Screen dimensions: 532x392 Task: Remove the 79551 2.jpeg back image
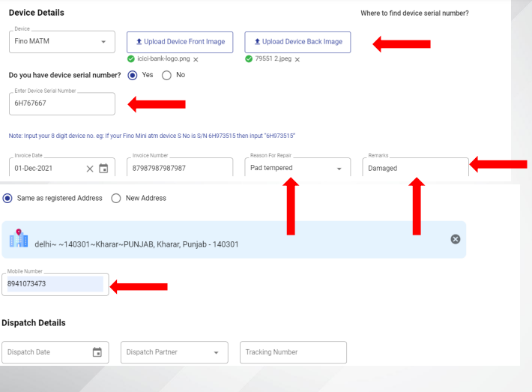(297, 60)
